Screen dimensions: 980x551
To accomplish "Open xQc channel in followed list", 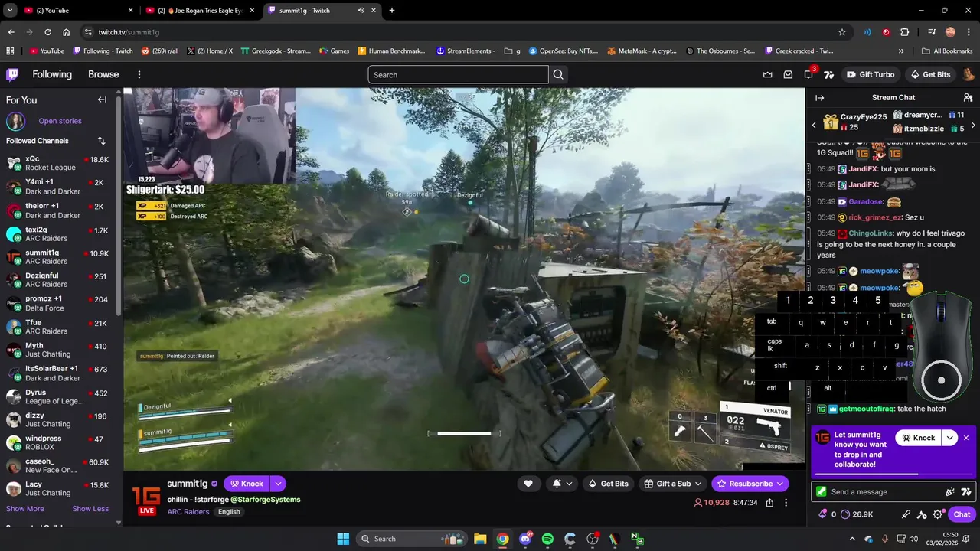I will click(x=59, y=163).
